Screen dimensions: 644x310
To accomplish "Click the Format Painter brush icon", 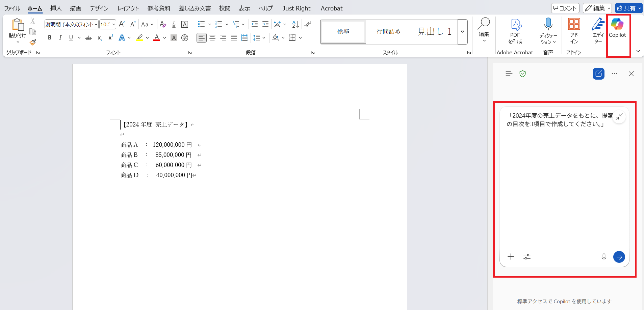I will coord(33,43).
